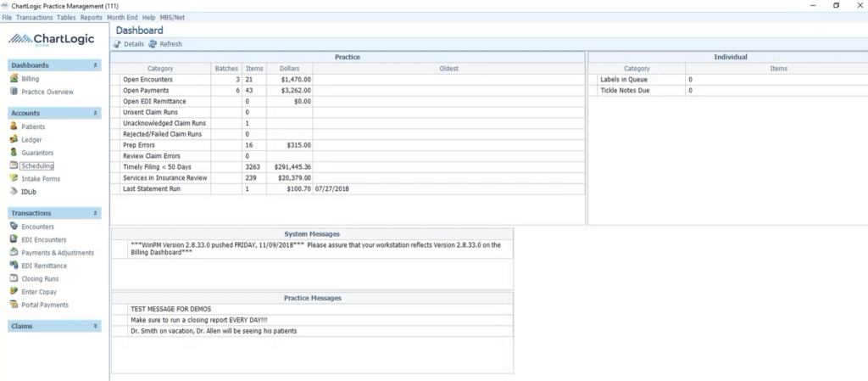Click the Batches column header
Viewport: 868px width, 381px height.
click(x=226, y=69)
